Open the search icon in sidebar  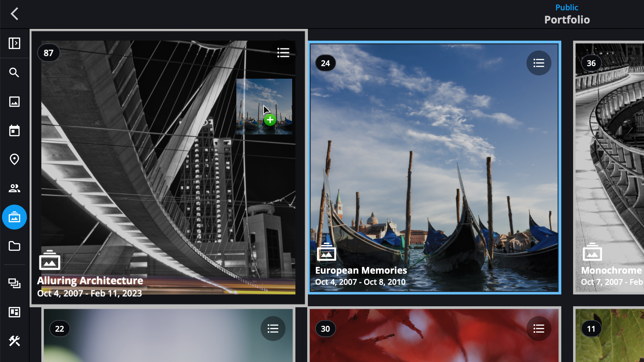pyautogui.click(x=14, y=72)
